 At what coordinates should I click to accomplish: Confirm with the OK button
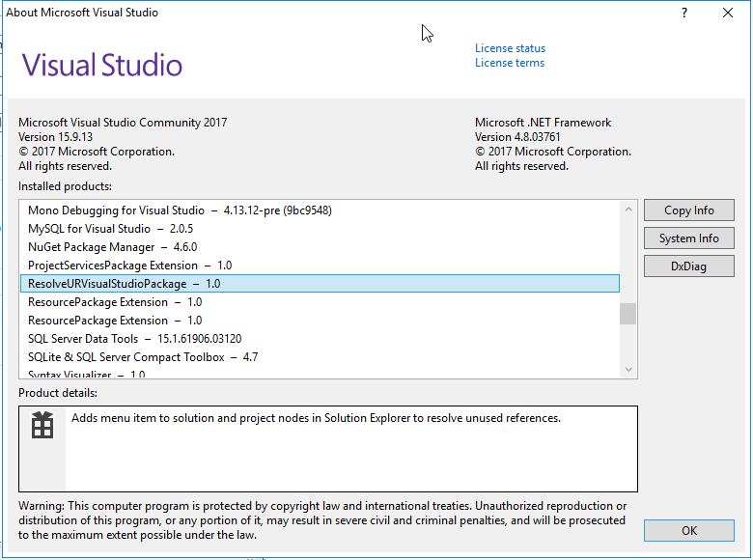tap(688, 531)
